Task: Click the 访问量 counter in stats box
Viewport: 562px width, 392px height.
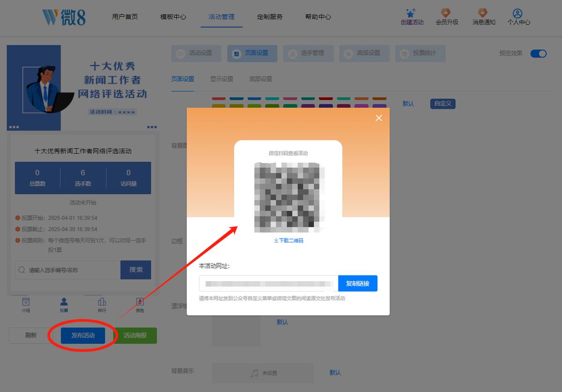Action: pyautogui.click(x=128, y=178)
